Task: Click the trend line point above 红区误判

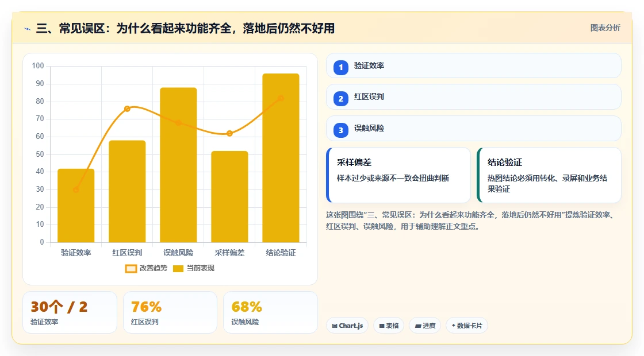Action: tap(127, 109)
